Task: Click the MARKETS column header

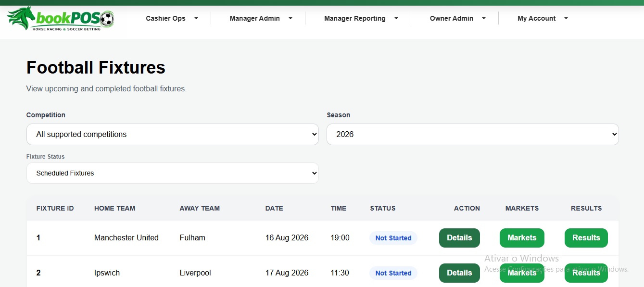Action: pyautogui.click(x=522, y=208)
